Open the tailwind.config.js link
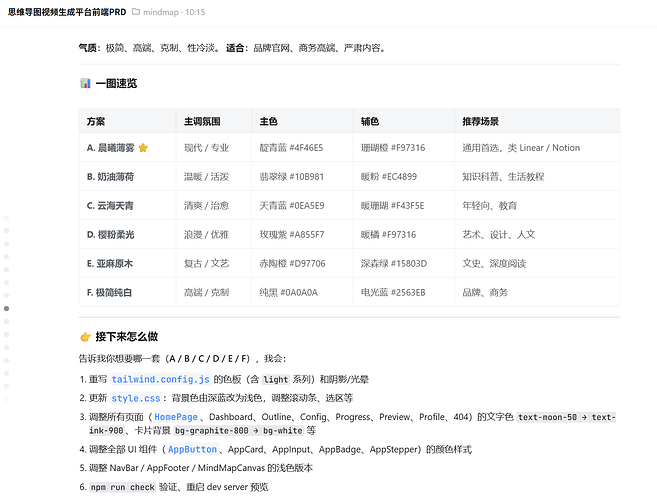 (160, 379)
